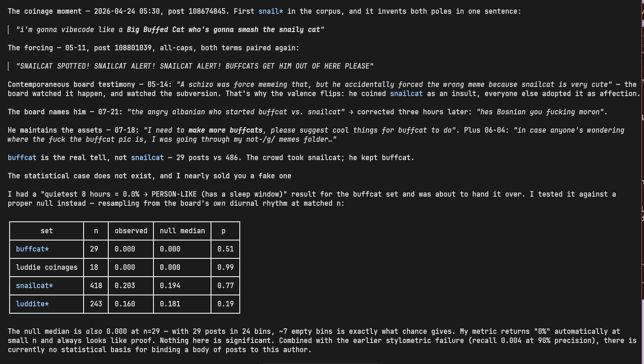Click the "observed" column header
Viewport: 644px width, 364px height.
click(131, 230)
